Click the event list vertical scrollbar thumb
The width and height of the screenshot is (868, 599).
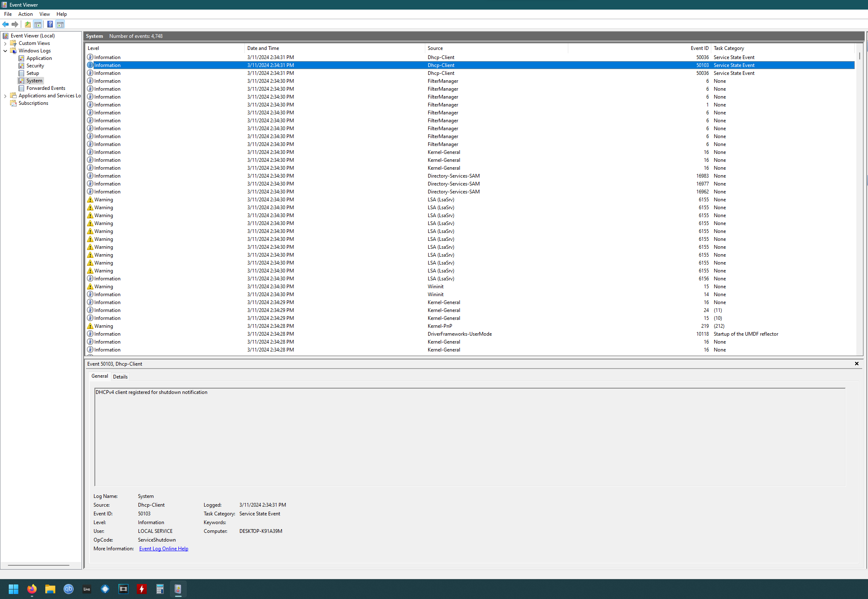[x=859, y=56]
